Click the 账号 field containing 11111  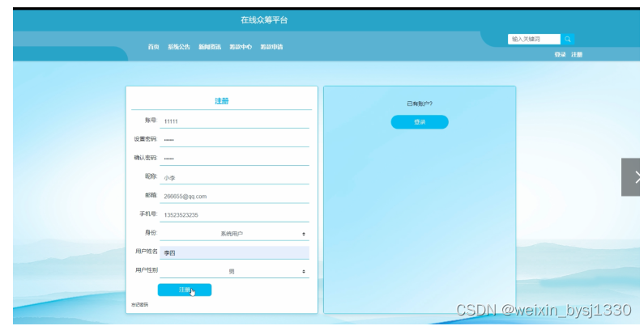click(234, 121)
